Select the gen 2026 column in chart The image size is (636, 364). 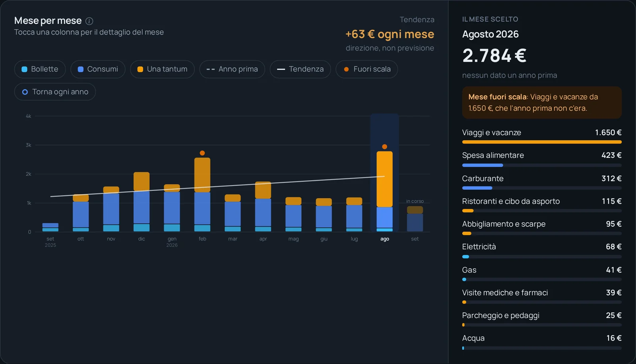172,208
